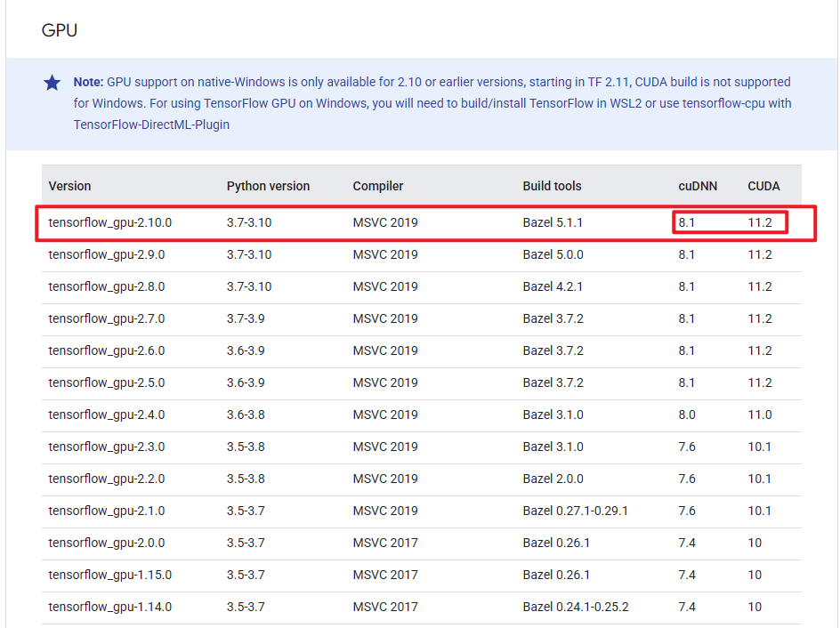Screen dimensions: 840x628
Task: Select the tensorflow_gpu-2.10.0 cell
Action: coord(109,222)
